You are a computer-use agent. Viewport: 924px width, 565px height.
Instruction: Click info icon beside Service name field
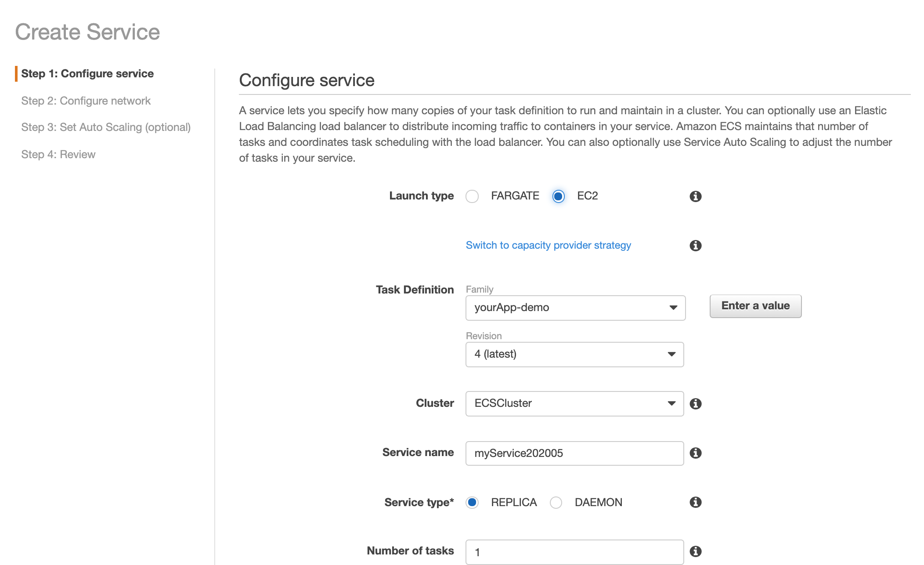click(695, 453)
